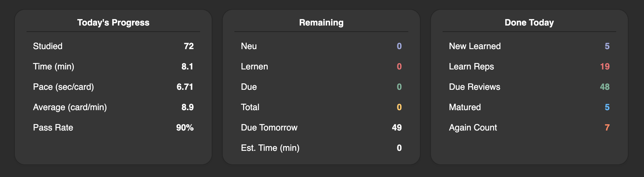
Task: Click the yellow Total remaining value
Action: point(399,107)
